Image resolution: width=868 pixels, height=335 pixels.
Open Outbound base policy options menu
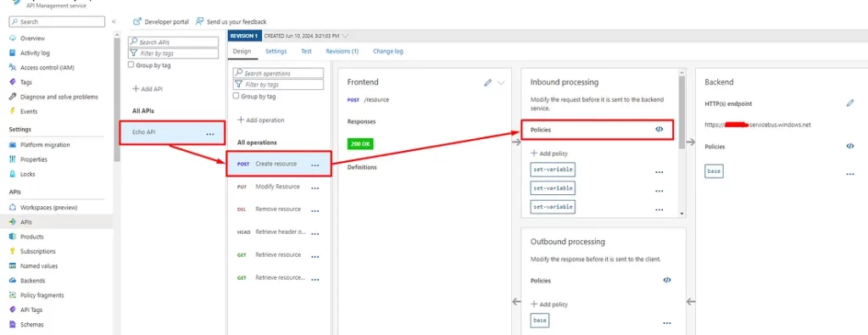(x=666, y=323)
